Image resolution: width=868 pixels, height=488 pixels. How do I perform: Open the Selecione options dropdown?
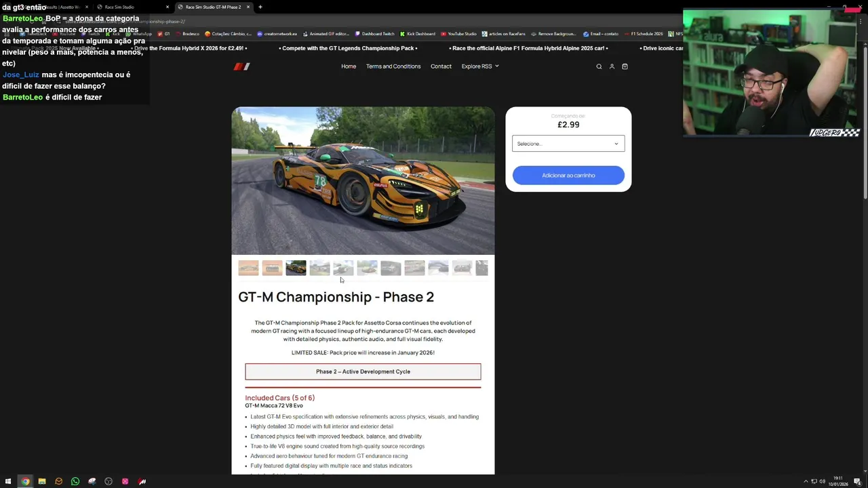(x=568, y=144)
